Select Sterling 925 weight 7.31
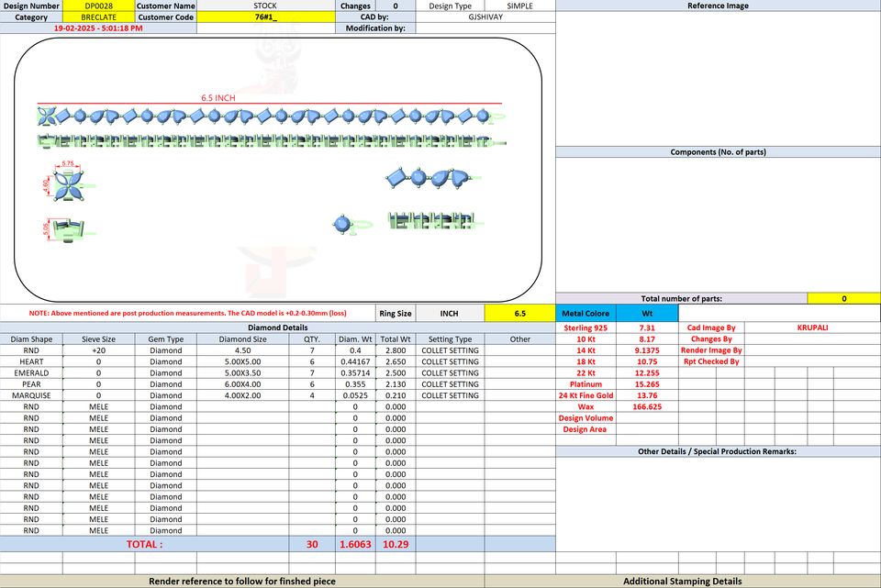Image resolution: width=881 pixels, height=588 pixels. (647, 328)
